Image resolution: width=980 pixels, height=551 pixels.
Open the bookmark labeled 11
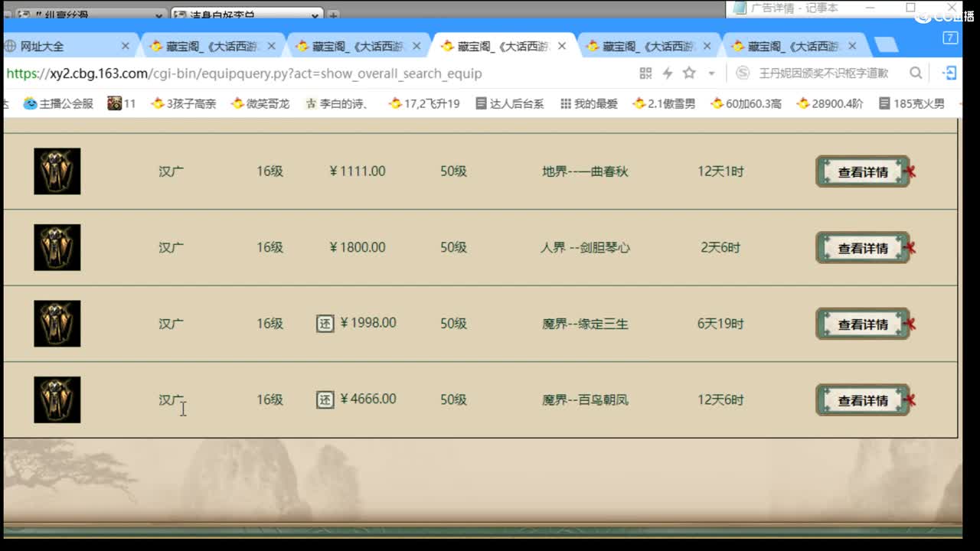pos(122,103)
